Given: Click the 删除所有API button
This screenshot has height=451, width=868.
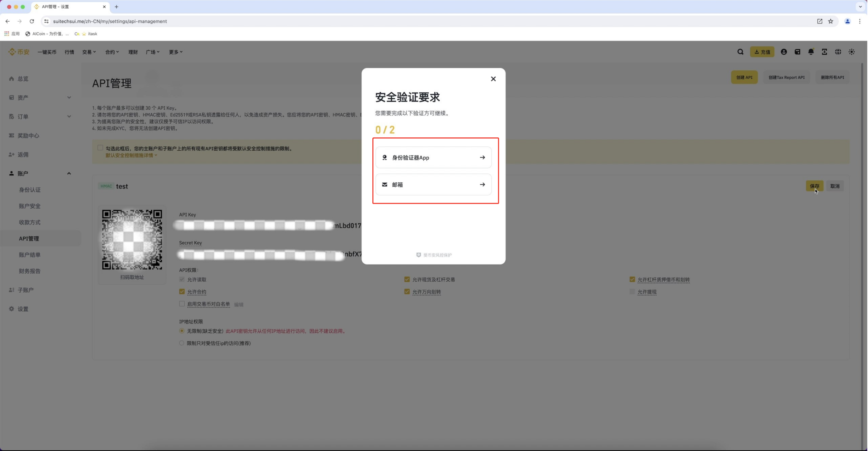Looking at the screenshot, I should pyautogui.click(x=833, y=77).
